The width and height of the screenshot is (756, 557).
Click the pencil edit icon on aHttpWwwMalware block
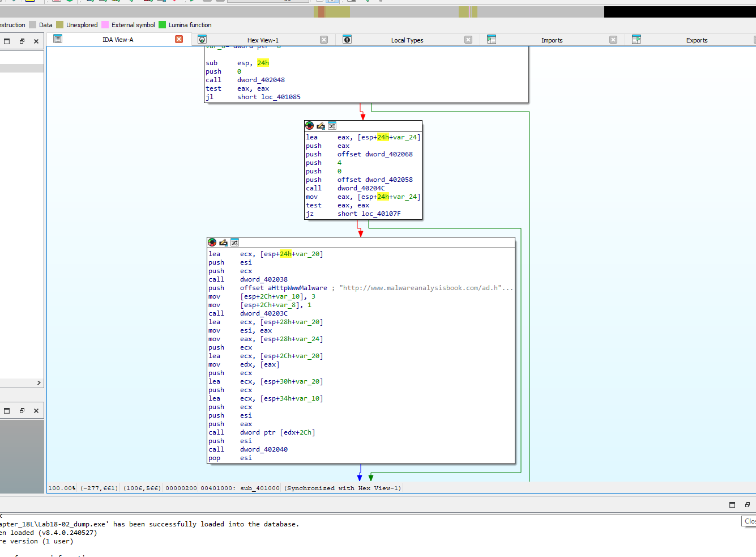[x=223, y=243]
